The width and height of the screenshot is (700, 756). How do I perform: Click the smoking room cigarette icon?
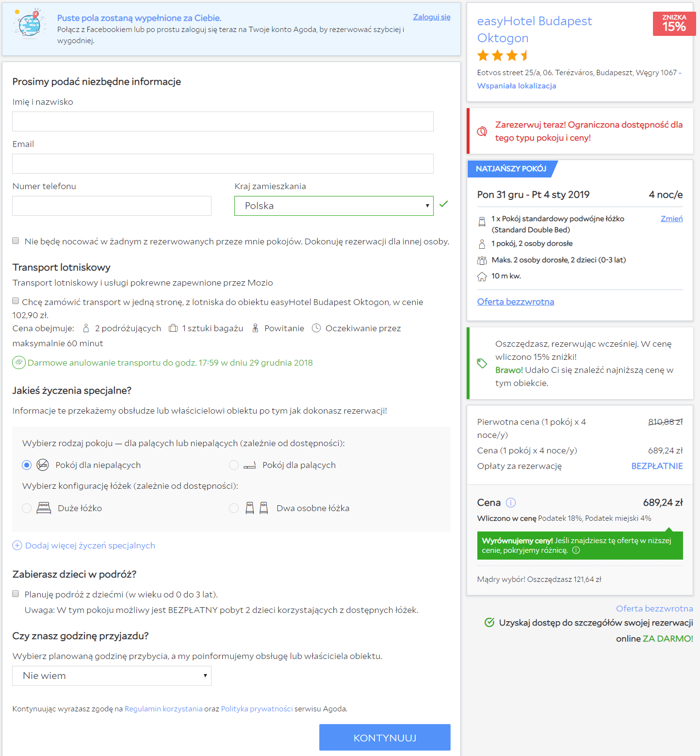click(250, 466)
